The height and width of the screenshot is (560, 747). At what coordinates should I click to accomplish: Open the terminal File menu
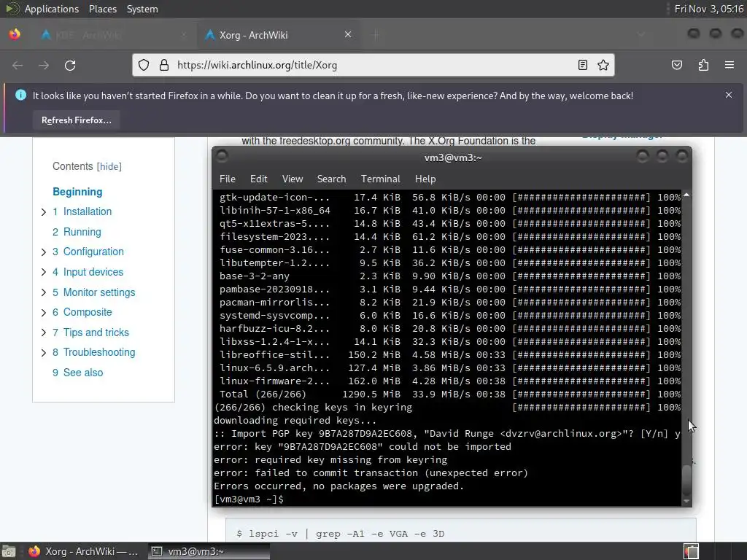(x=228, y=179)
